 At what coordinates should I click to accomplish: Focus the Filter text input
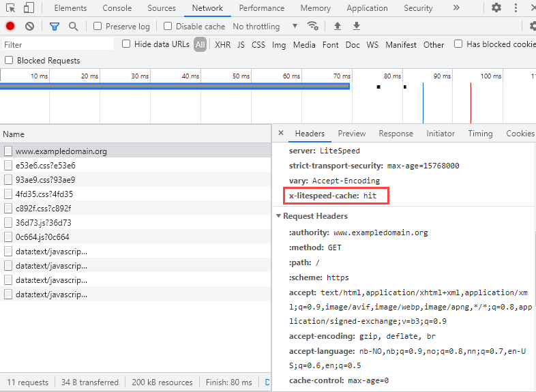click(57, 45)
